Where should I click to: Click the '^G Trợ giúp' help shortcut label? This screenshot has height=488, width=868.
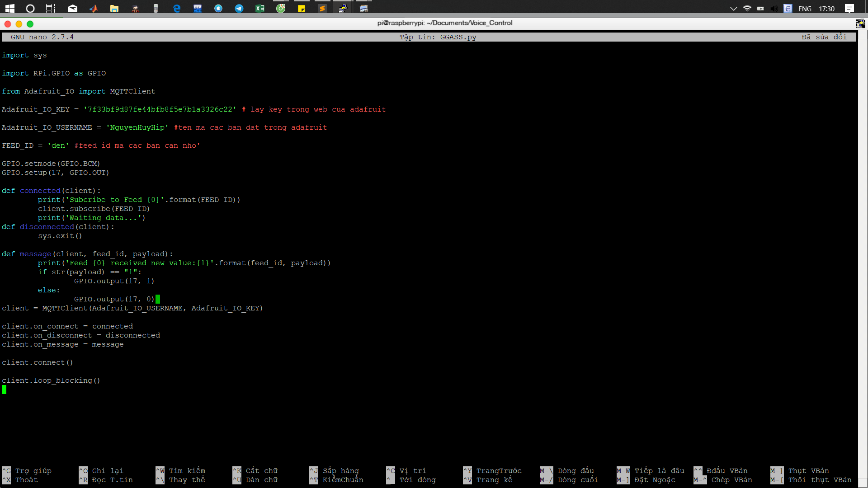27,471
